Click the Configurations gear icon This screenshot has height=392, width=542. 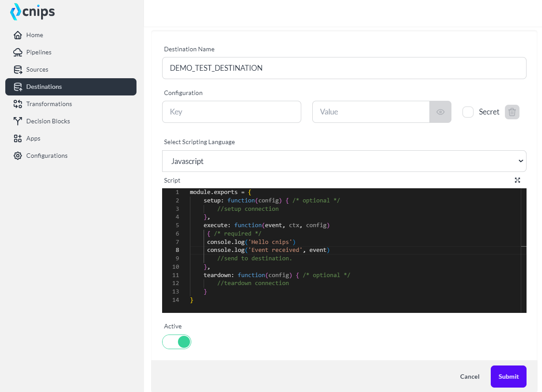coord(18,156)
